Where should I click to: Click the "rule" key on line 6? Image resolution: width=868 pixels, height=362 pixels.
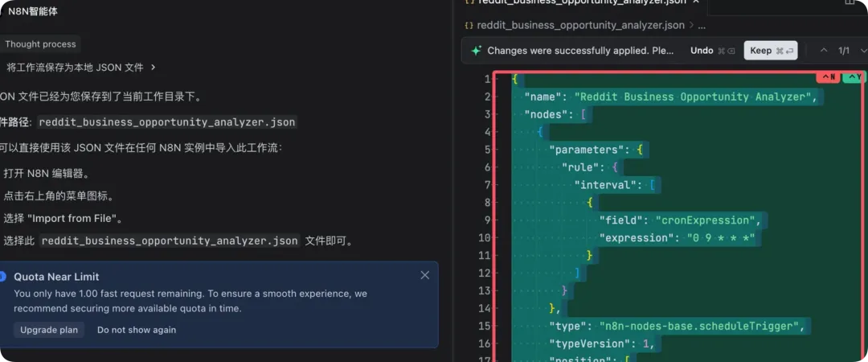click(x=581, y=167)
